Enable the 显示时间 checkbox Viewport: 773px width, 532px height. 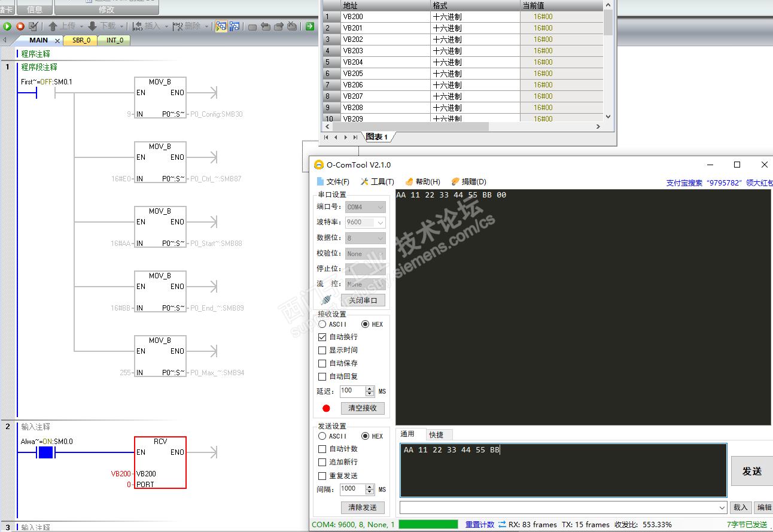[322, 351]
